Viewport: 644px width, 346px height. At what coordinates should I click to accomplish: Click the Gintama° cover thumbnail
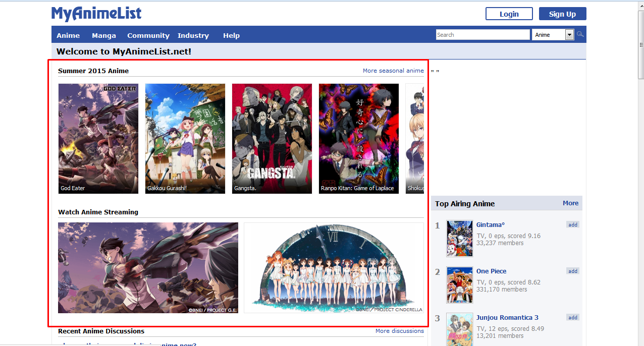460,238
